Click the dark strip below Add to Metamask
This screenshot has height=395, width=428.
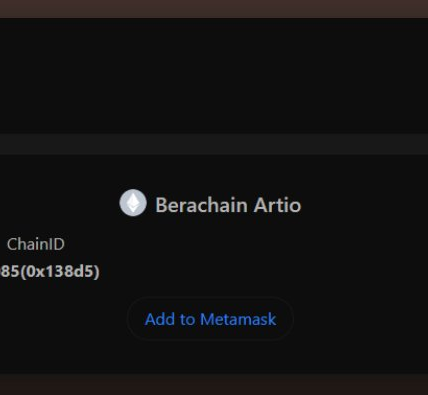[214, 384]
